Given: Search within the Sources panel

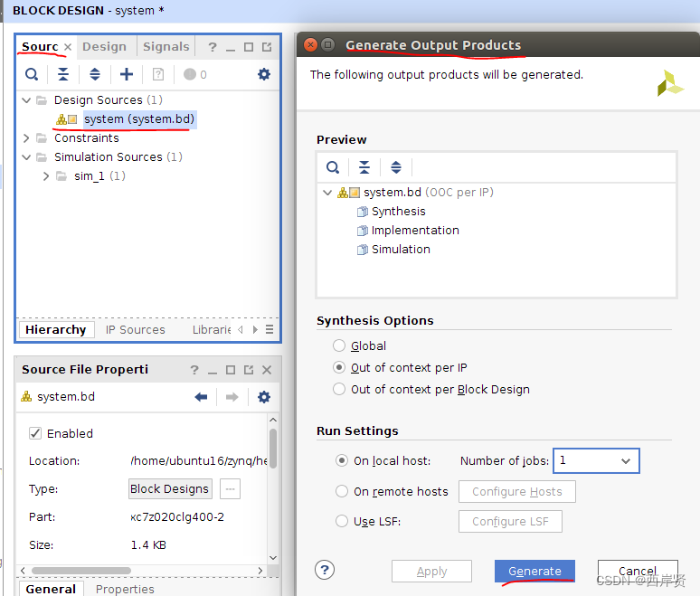Looking at the screenshot, I should (32, 74).
